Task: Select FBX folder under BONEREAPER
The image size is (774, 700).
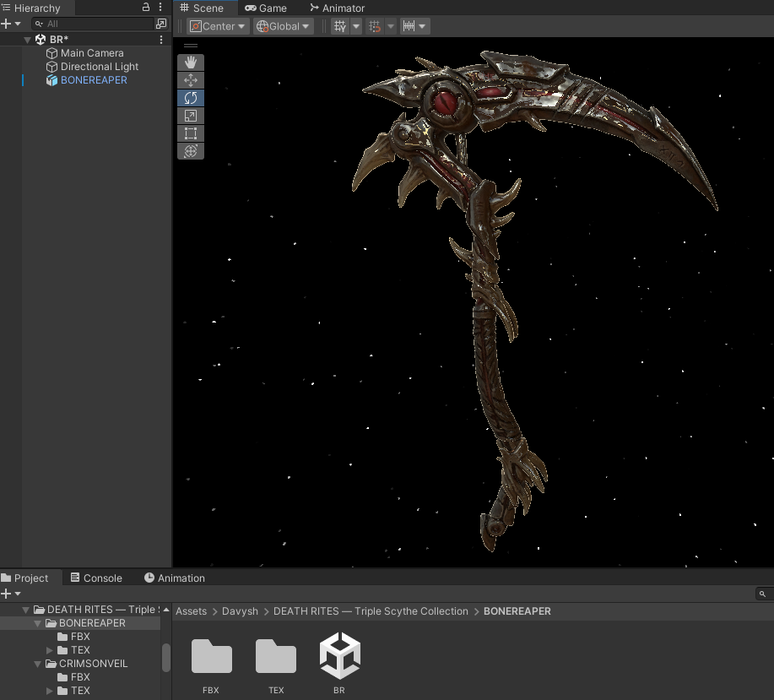Action: [80, 637]
